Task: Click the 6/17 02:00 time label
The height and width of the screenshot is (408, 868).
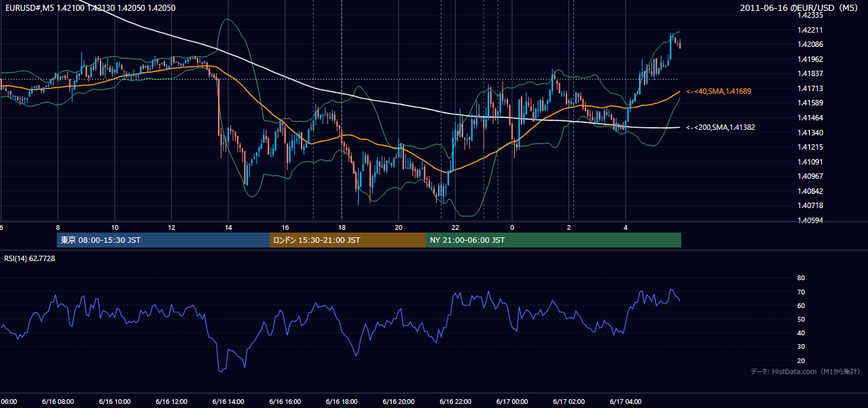Action: tap(568, 401)
